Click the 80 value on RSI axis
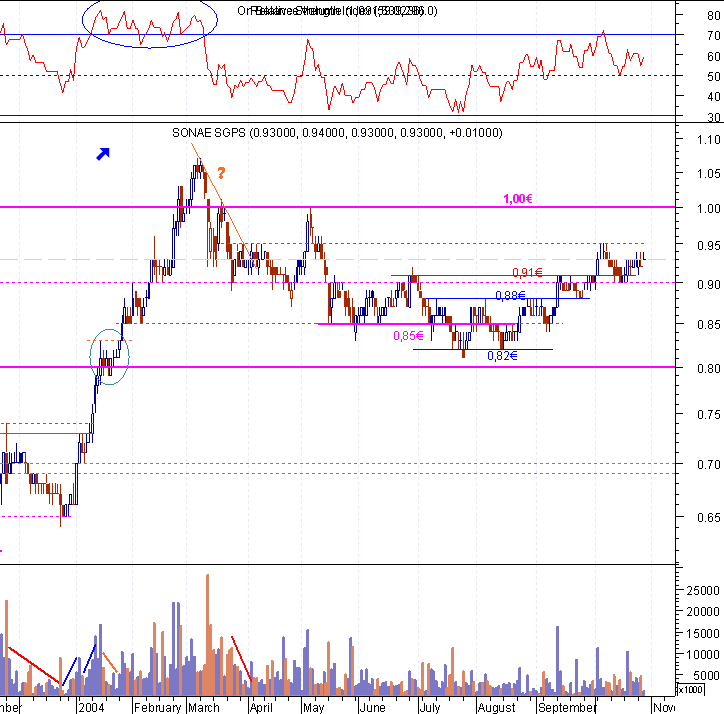Image resolution: width=724 pixels, height=714 pixels. [713, 15]
